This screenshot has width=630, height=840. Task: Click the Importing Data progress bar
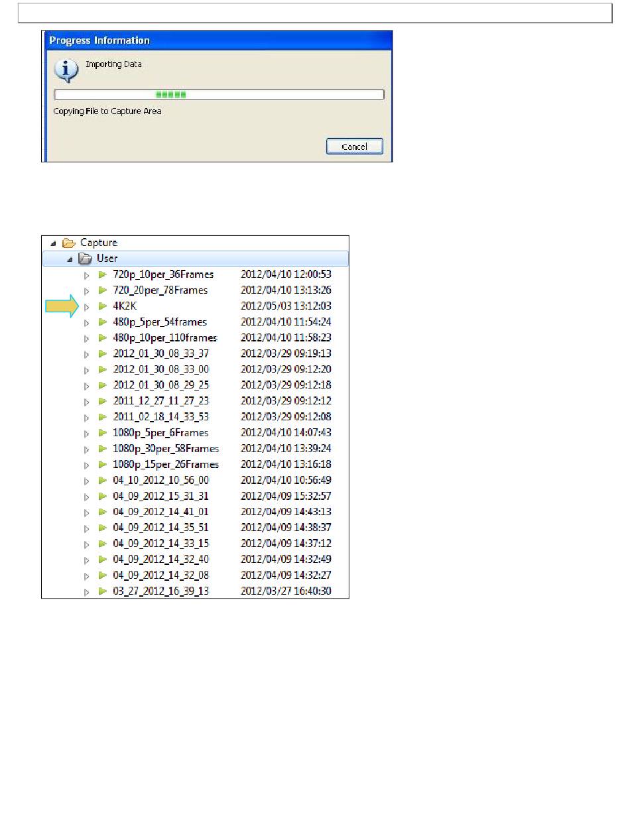pyautogui.click(x=219, y=95)
